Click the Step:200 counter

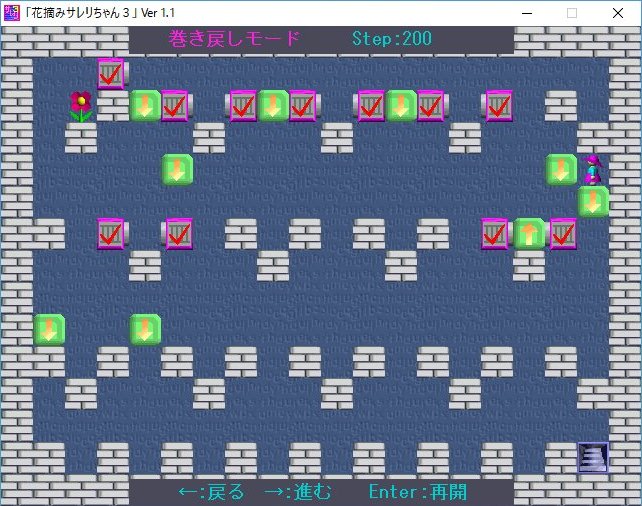(392, 39)
